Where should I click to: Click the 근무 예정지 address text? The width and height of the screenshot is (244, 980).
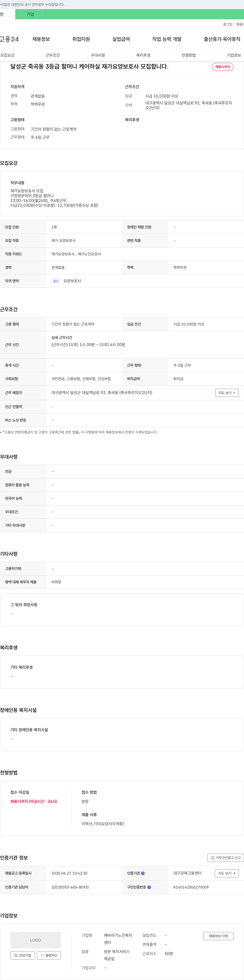[x=102, y=393]
